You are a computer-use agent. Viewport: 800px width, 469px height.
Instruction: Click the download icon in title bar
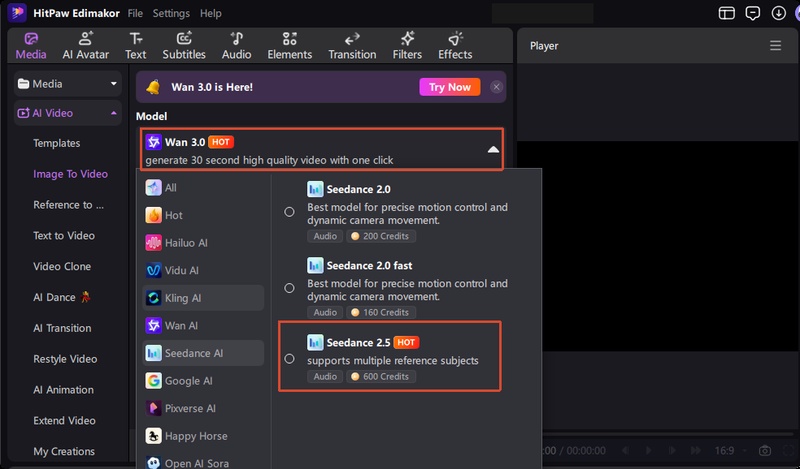pyautogui.click(x=779, y=13)
